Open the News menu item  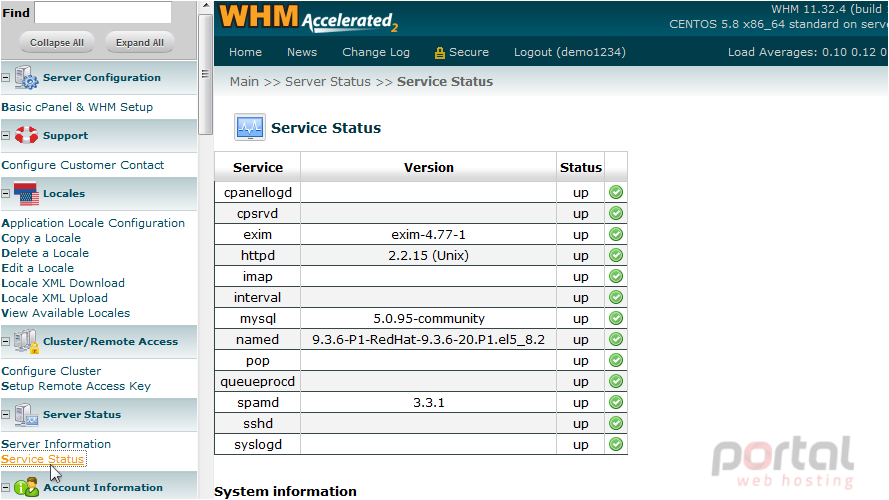click(x=302, y=52)
